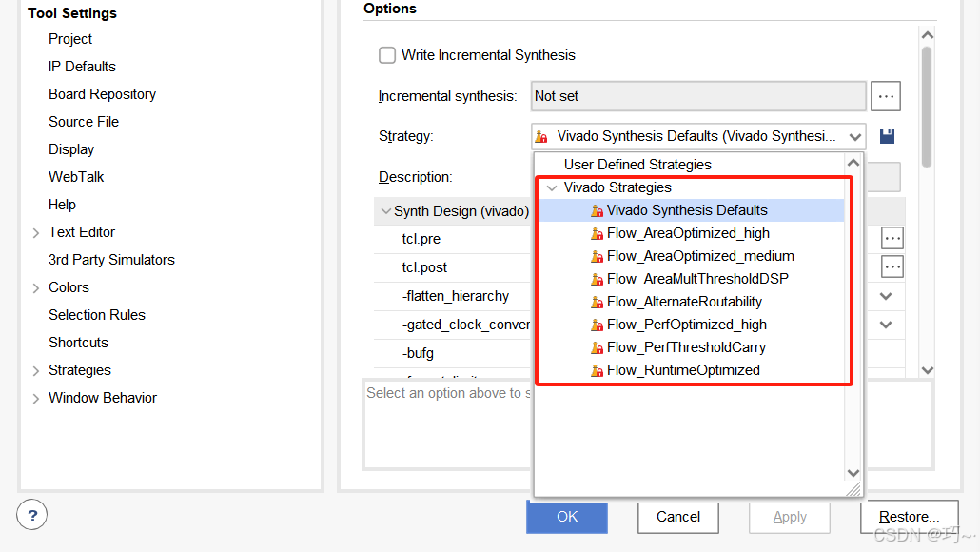Open Source File settings

pos(84,122)
